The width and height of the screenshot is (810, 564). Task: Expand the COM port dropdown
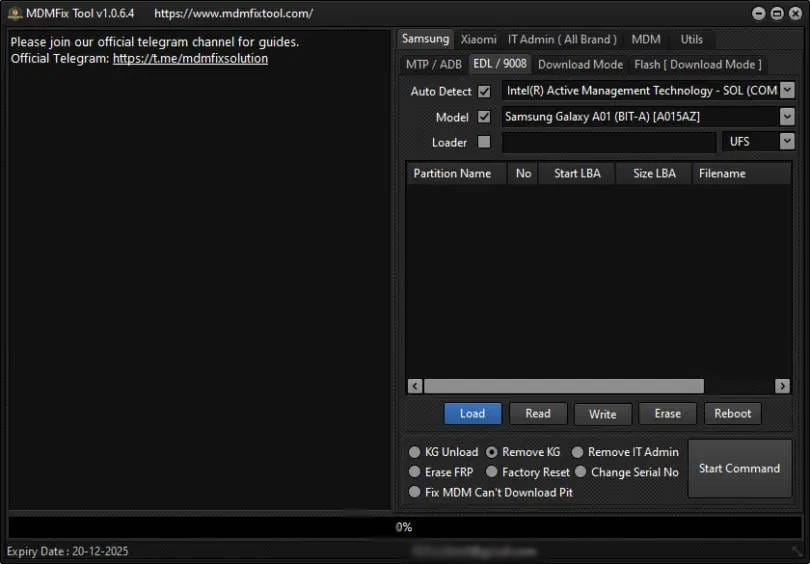(x=786, y=91)
